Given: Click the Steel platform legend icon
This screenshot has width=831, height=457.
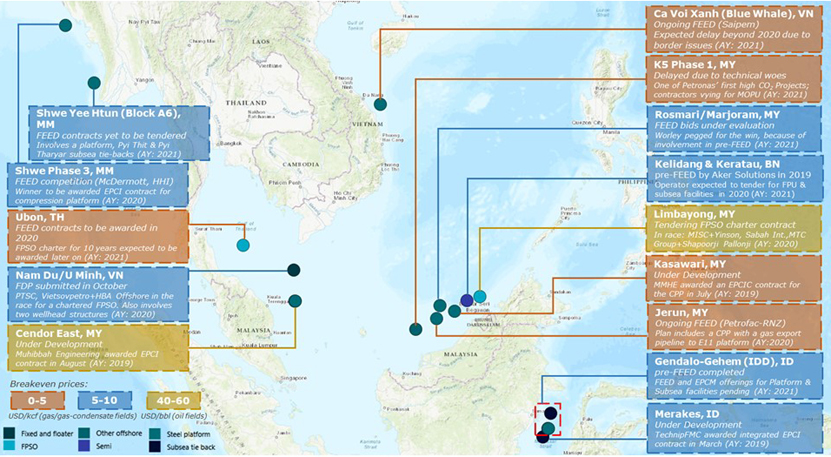Looking at the screenshot, I should (x=155, y=434).
